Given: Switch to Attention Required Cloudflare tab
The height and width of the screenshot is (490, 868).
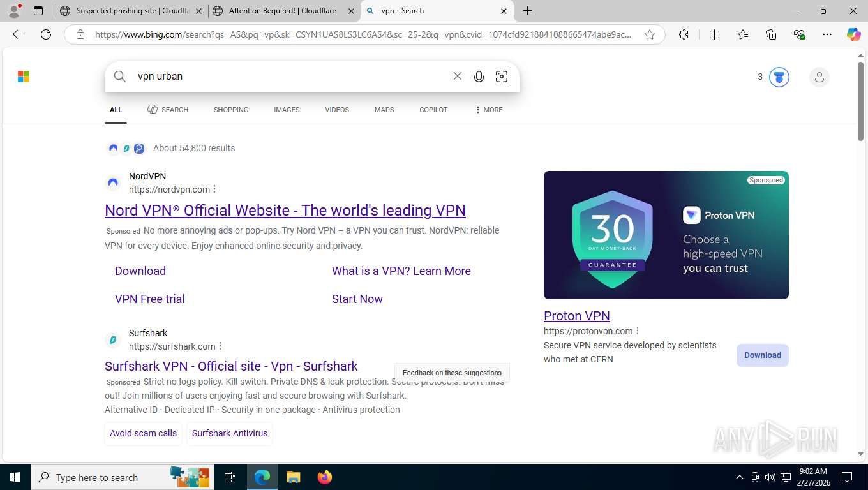Looking at the screenshot, I should pos(284,11).
